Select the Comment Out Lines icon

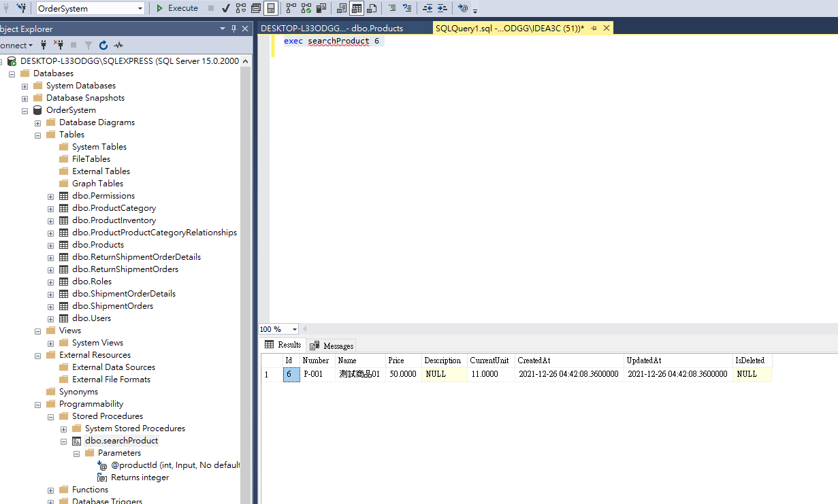click(393, 7)
